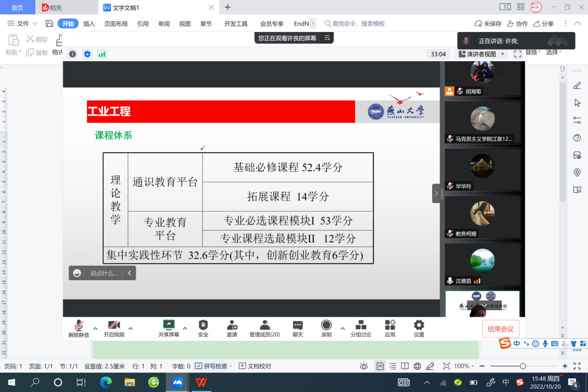Open the Insert (插入) ribbon tab
Screen dimensions: 588x392
click(x=89, y=24)
